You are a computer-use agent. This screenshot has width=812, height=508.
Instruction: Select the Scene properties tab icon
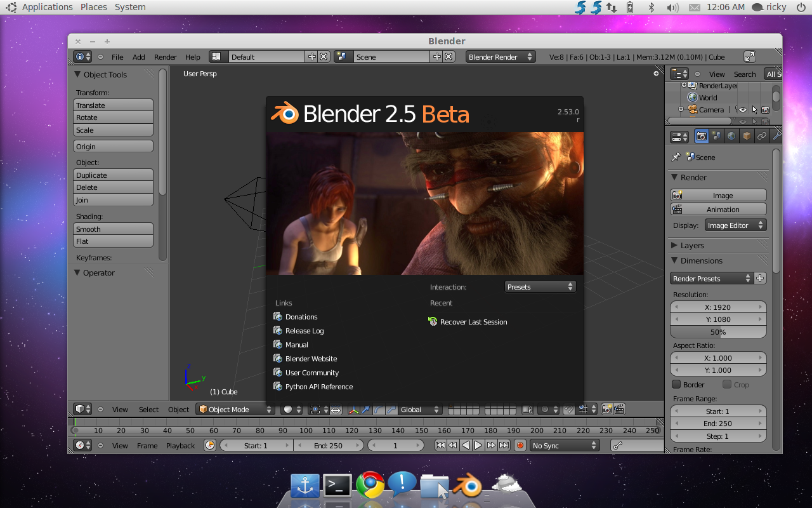click(x=716, y=136)
